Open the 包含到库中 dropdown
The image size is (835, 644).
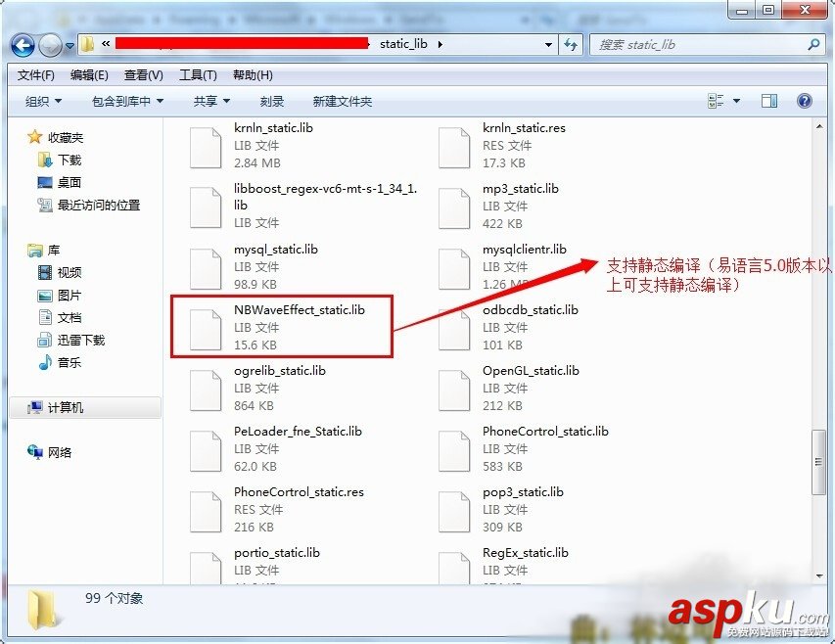click(128, 101)
